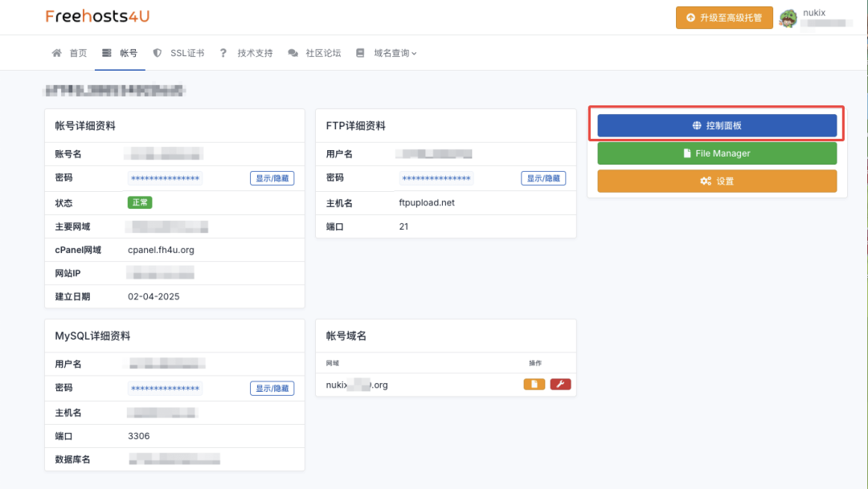Click the orange file icon for nukix domain
The width and height of the screenshot is (868, 489).
click(534, 385)
